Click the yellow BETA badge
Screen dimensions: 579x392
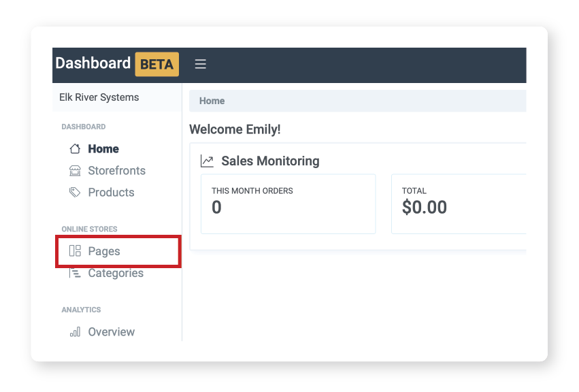pyautogui.click(x=156, y=65)
